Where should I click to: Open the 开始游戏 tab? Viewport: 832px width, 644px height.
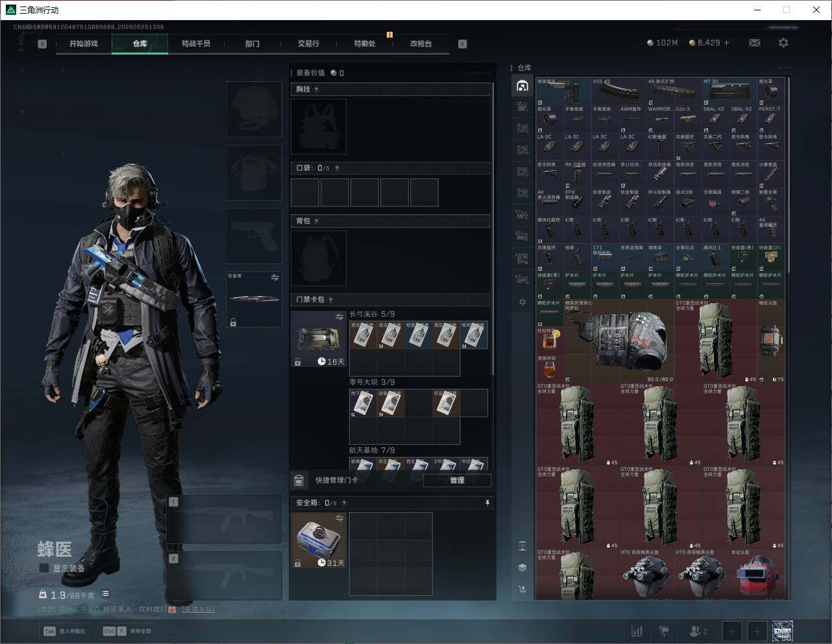[x=84, y=43]
